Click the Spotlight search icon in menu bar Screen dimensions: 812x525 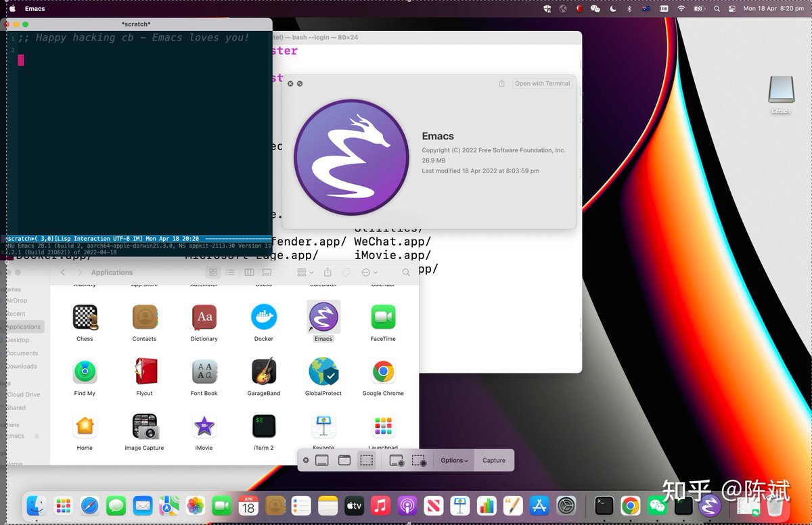(x=717, y=9)
